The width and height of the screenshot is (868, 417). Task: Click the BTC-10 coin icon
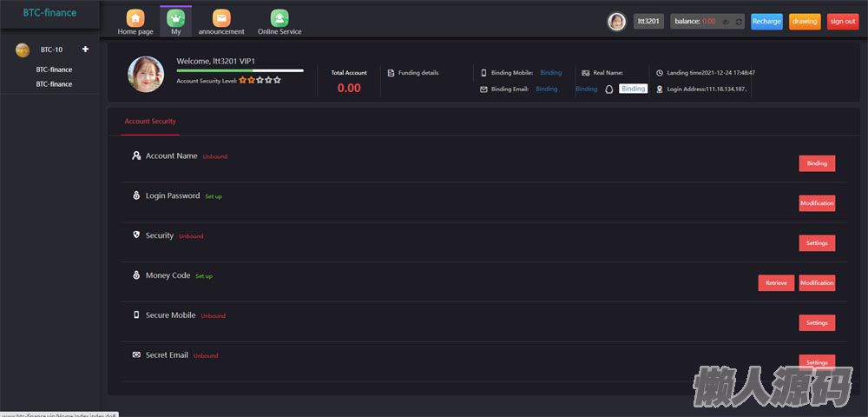pyautogui.click(x=23, y=50)
